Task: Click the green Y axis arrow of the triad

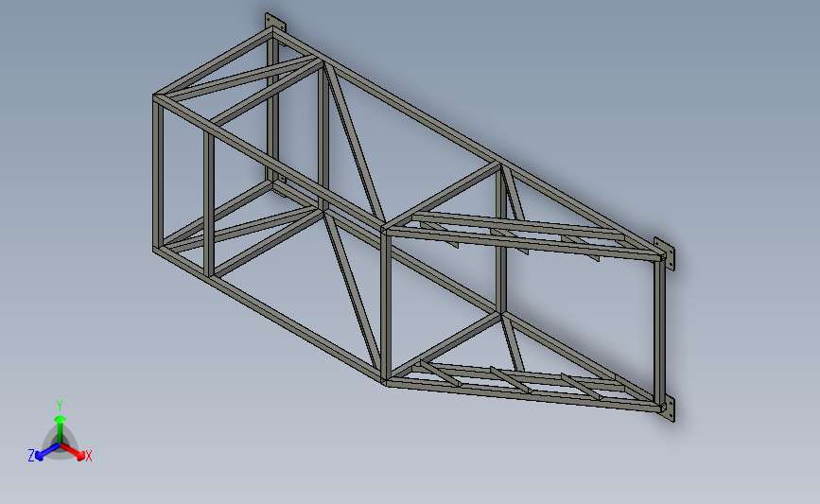Action: 60,429
